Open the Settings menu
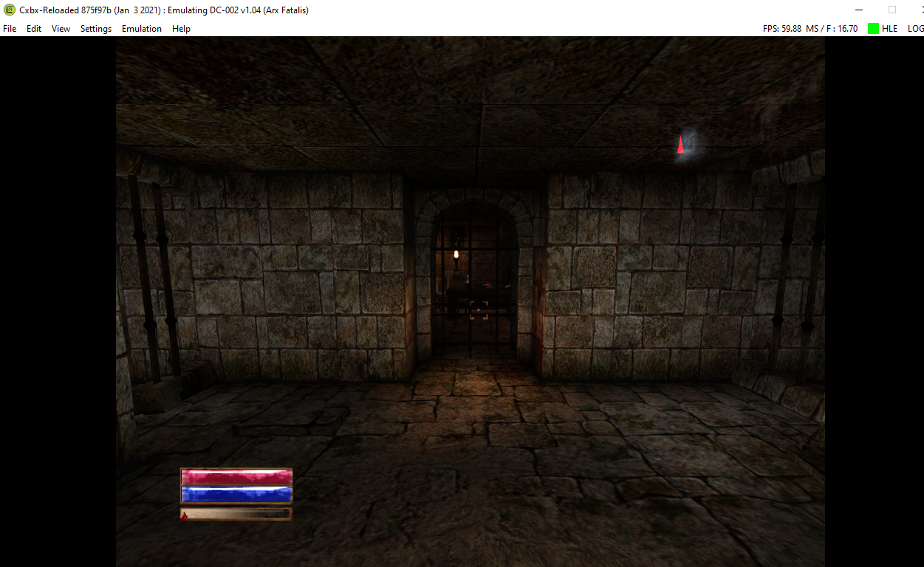 pos(96,29)
